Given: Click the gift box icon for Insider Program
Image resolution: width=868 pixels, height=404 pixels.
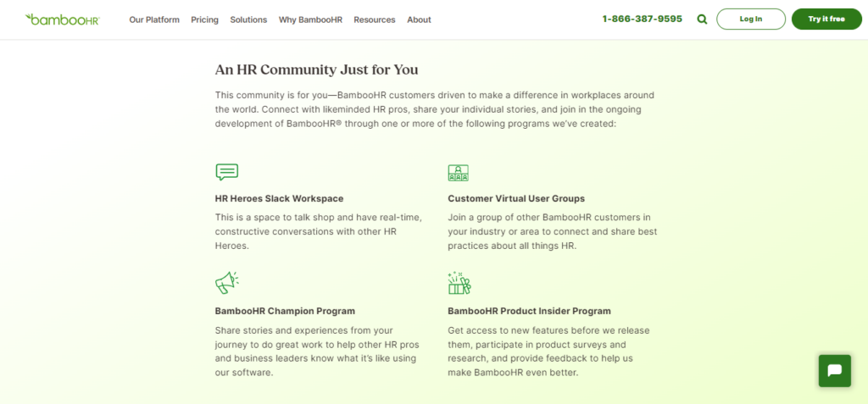Looking at the screenshot, I should (x=459, y=283).
